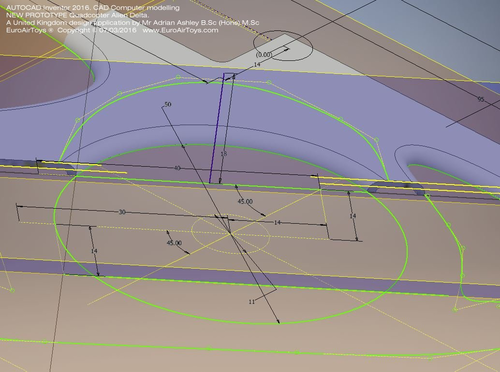Select the black ellipse around the (0.00) dimension

coord(283,46)
